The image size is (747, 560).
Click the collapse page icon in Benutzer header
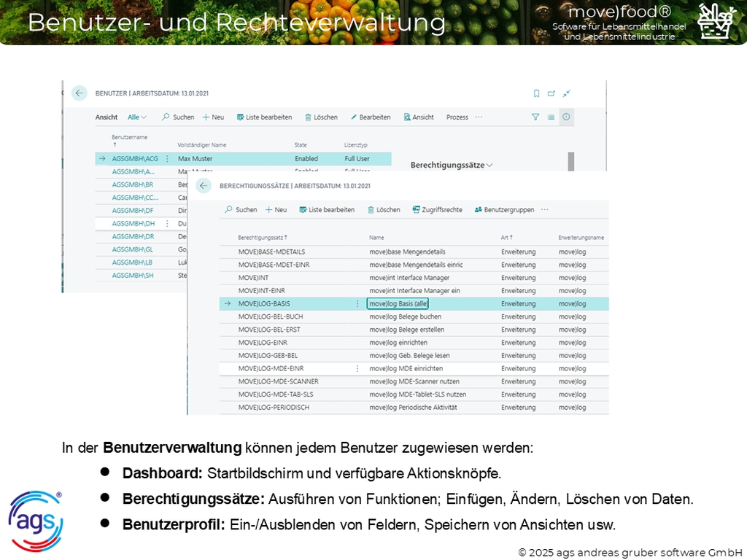pos(566,93)
